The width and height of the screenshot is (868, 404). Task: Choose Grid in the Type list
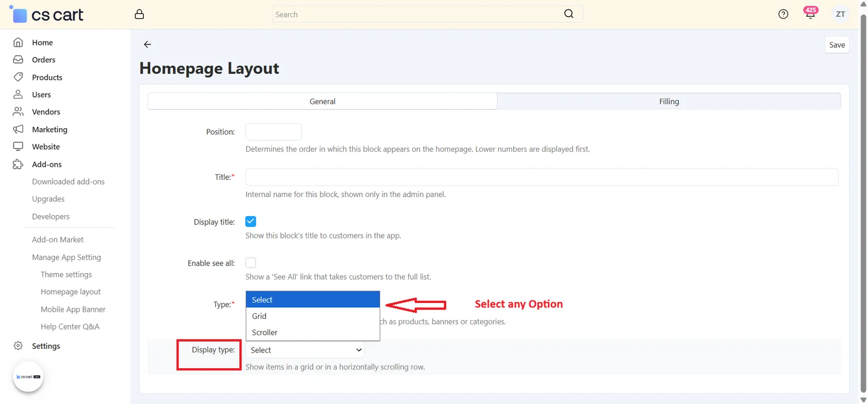[312, 316]
